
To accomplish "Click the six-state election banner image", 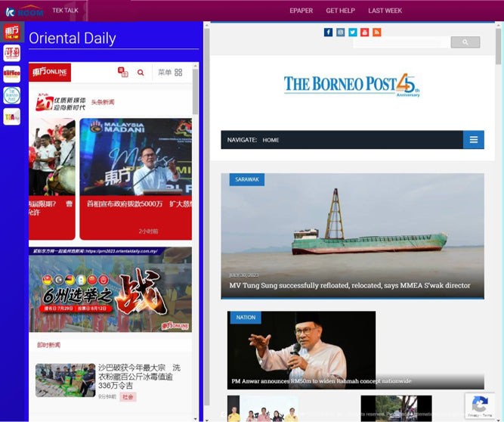I will [x=110, y=290].
